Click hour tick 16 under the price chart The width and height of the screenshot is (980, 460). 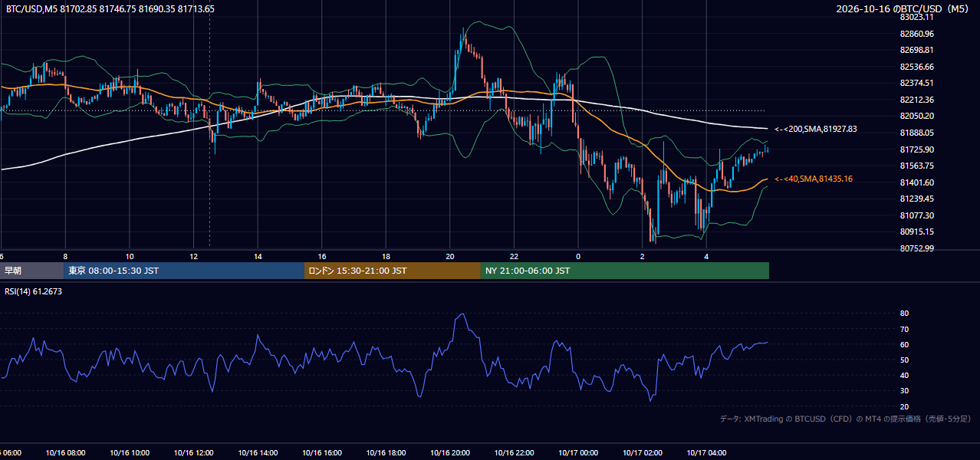[x=322, y=256]
